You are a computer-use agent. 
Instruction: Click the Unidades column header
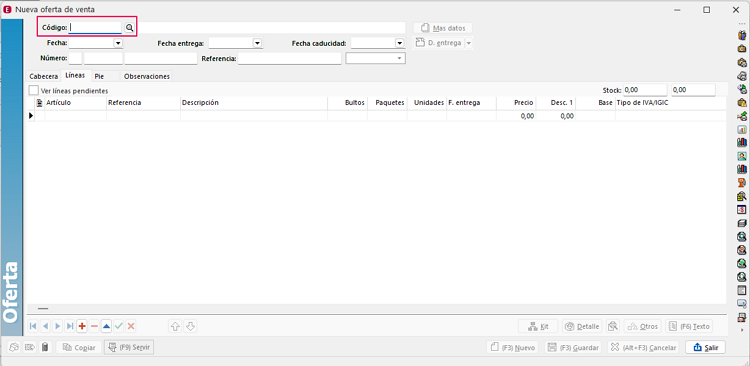(x=427, y=103)
